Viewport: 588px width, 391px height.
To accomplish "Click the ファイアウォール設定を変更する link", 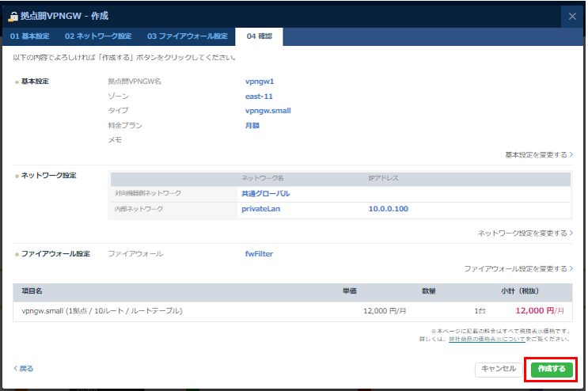I will tap(518, 269).
